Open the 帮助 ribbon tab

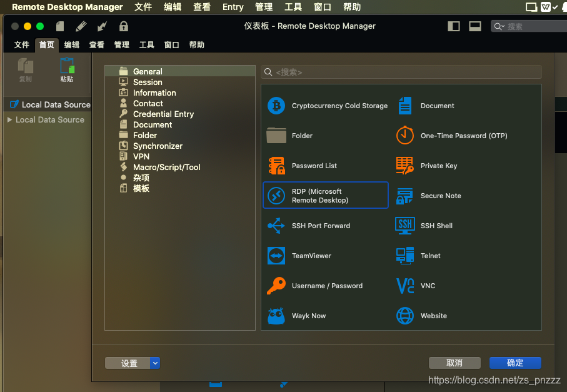[x=197, y=45]
